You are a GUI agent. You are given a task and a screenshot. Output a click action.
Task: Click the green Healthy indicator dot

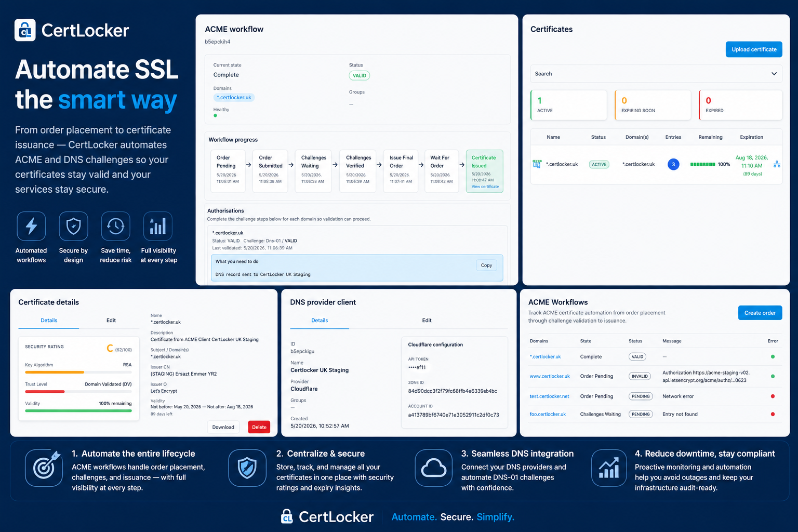pos(215,115)
